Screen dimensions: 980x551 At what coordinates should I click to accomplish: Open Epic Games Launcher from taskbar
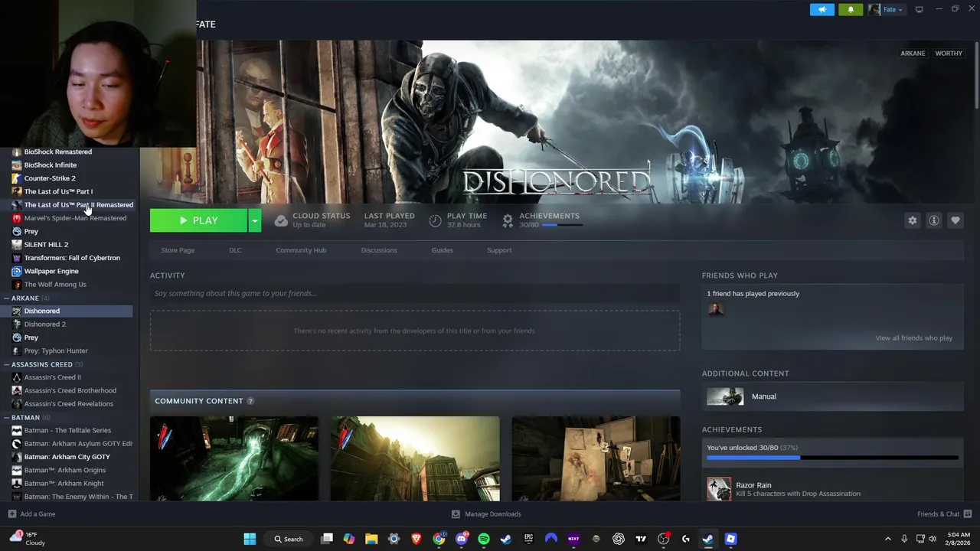click(x=528, y=539)
